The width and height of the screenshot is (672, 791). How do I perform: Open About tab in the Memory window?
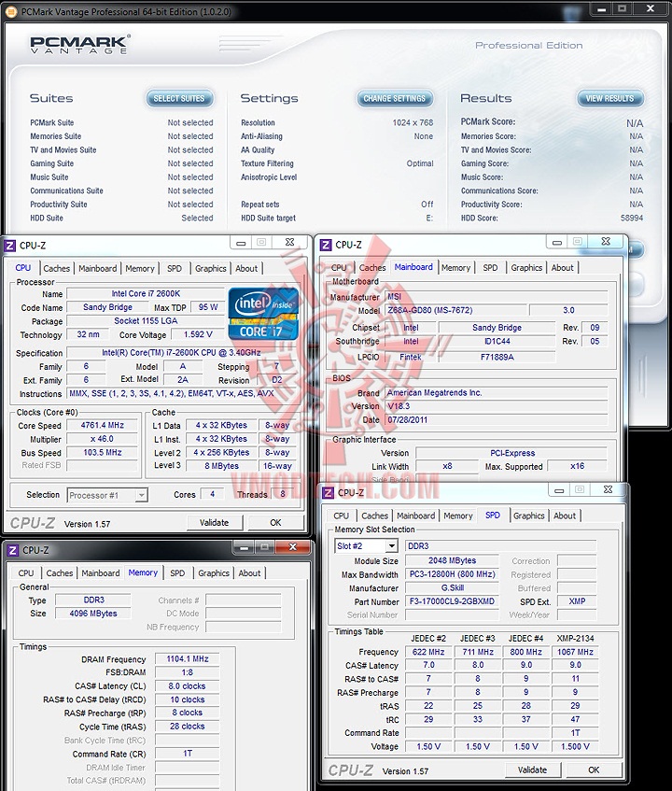pyautogui.click(x=249, y=573)
